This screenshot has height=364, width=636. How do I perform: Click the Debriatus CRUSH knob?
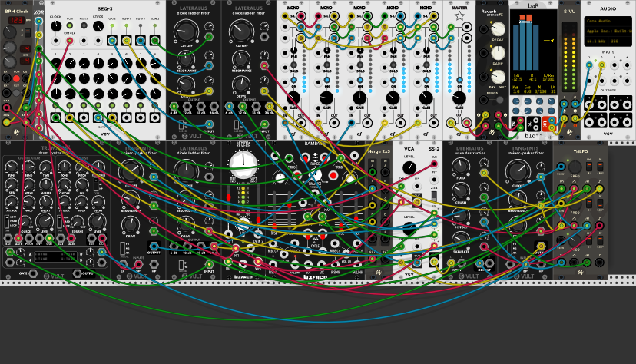click(x=461, y=191)
